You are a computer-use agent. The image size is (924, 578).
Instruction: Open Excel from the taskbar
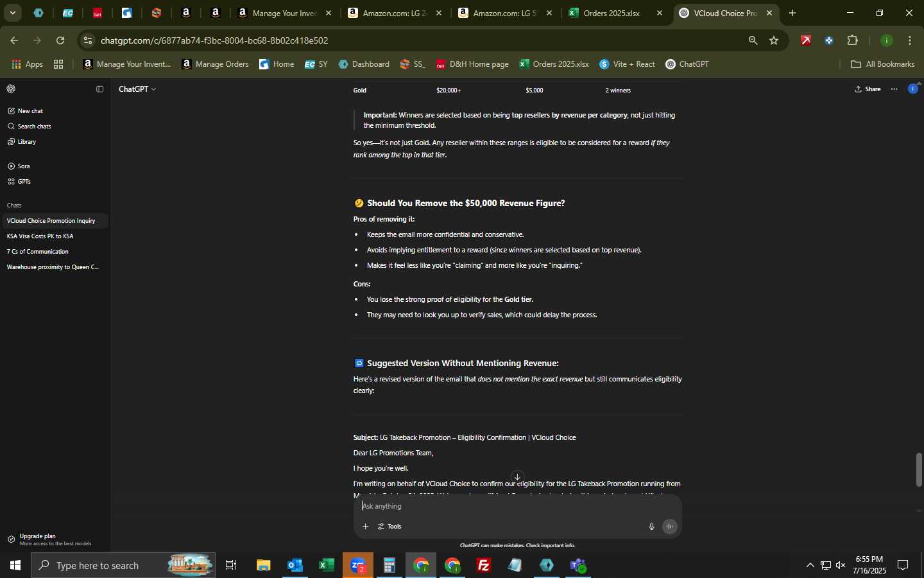327,566
